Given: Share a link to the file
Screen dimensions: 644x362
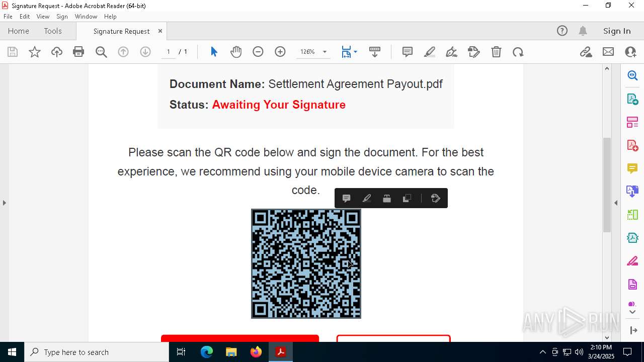Looking at the screenshot, I should coord(586,52).
